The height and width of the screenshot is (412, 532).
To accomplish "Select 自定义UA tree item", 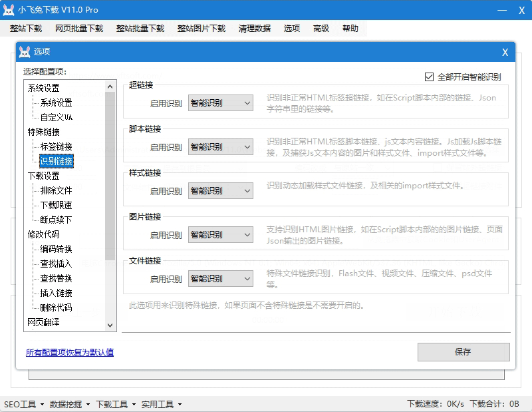I will 57,117.
